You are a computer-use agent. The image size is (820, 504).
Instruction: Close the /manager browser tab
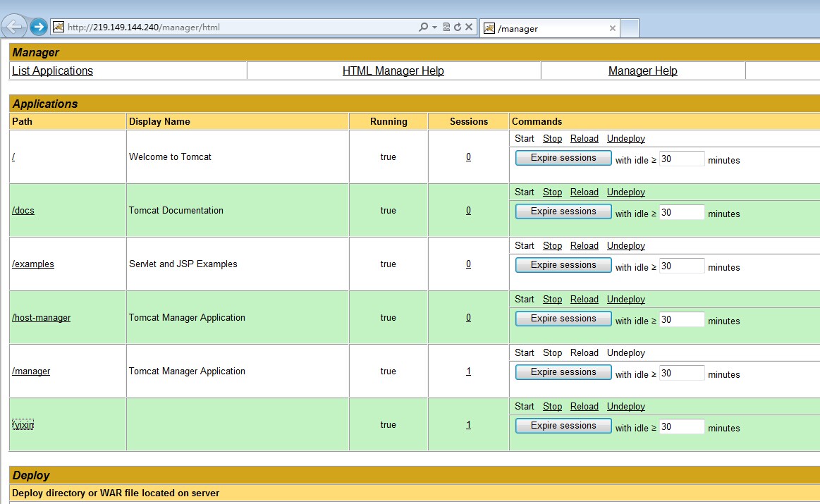pyautogui.click(x=613, y=28)
